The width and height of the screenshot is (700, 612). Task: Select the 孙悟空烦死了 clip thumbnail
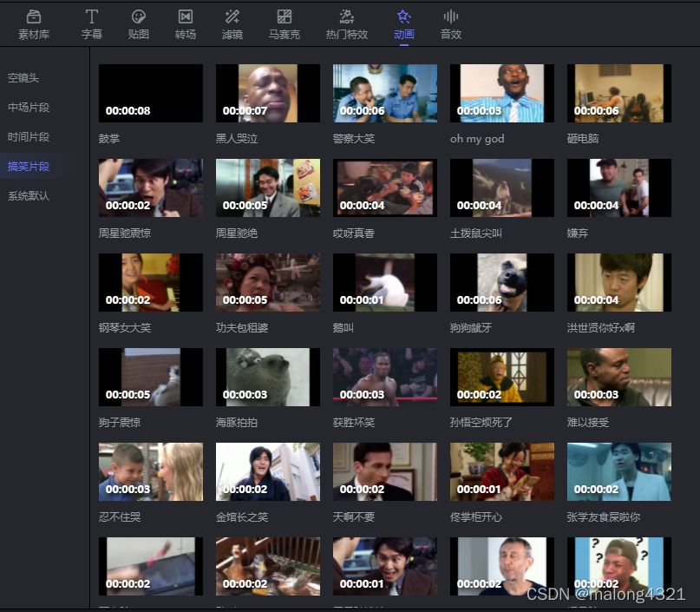click(x=502, y=378)
